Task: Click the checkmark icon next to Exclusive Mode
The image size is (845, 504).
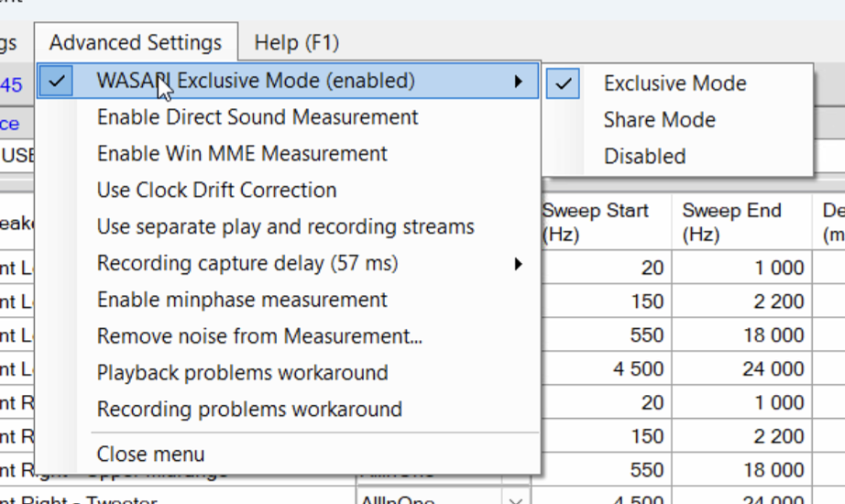Action: pyautogui.click(x=565, y=83)
